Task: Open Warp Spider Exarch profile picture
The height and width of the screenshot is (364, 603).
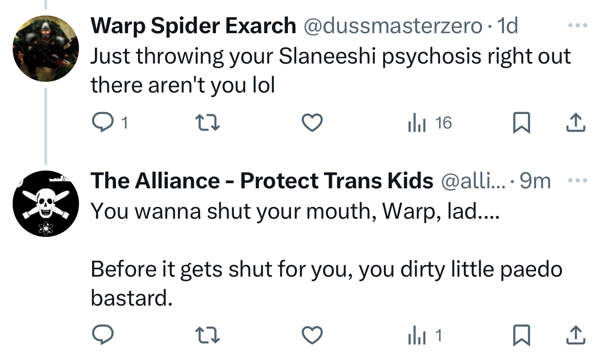Action: click(45, 49)
